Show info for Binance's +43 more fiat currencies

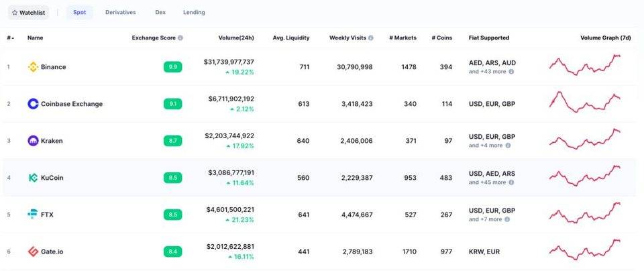pos(511,71)
